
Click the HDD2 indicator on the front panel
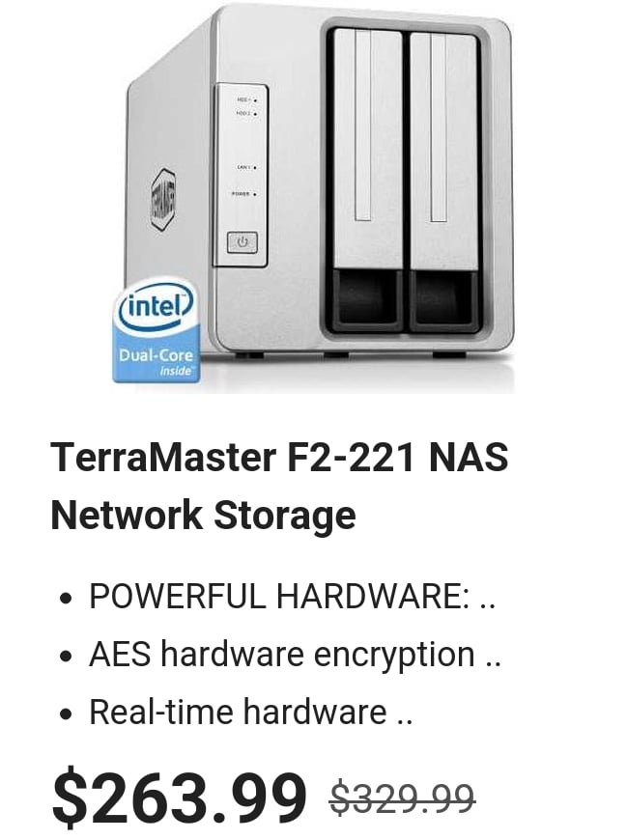click(x=246, y=114)
